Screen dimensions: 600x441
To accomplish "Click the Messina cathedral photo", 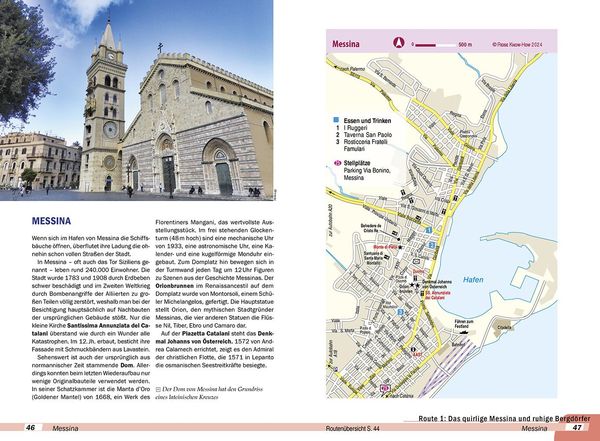I will (137, 100).
